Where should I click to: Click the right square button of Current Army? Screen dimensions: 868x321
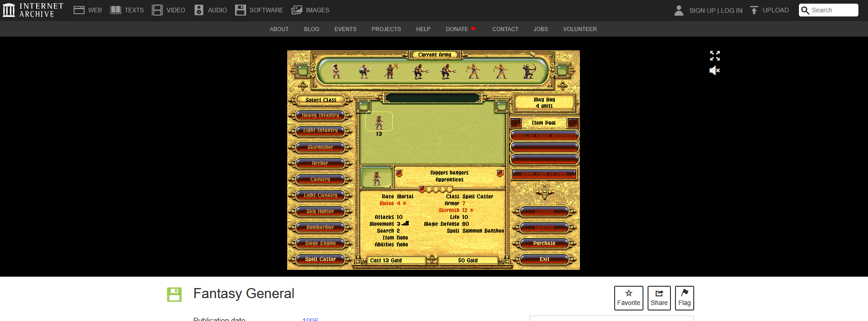coord(563,70)
